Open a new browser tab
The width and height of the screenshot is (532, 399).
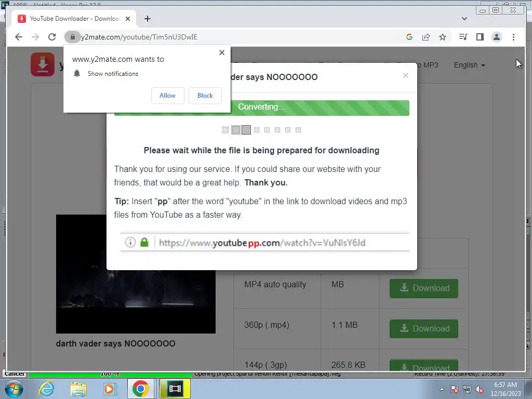[x=147, y=19]
